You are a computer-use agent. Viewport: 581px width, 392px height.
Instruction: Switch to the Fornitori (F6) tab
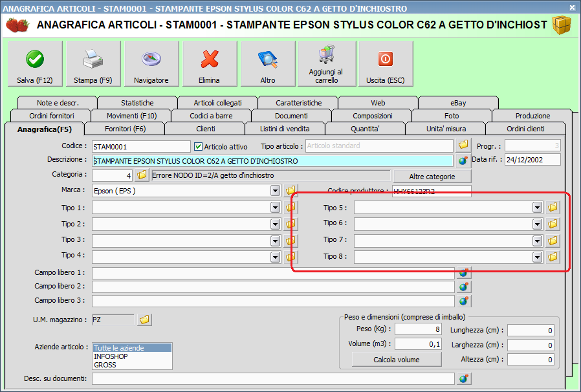pyautogui.click(x=126, y=129)
